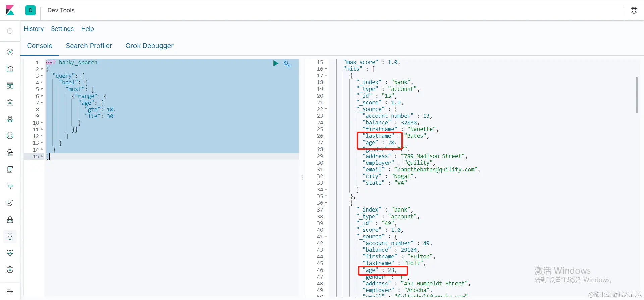Collapse the "query" block fold on line 3

tap(42, 76)
